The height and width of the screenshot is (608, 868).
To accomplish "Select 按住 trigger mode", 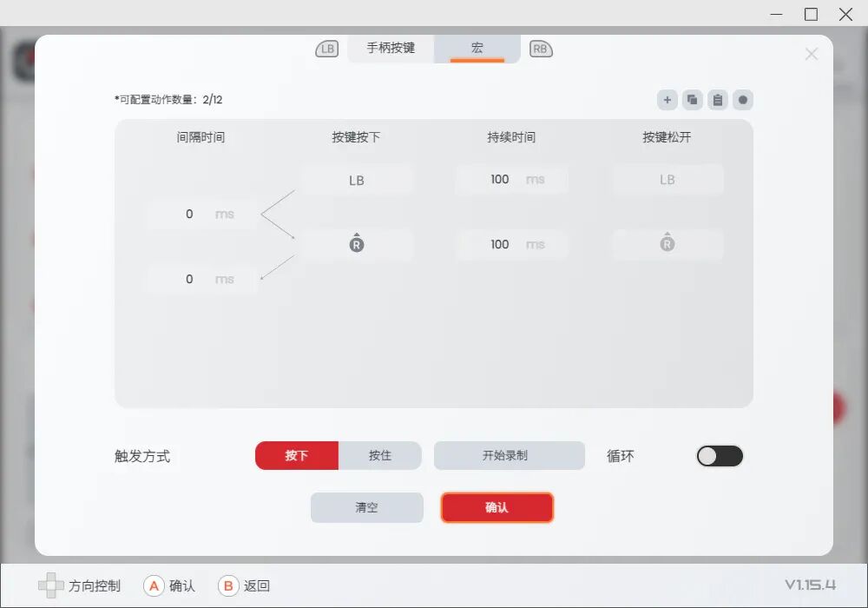I will coord(380,456).
